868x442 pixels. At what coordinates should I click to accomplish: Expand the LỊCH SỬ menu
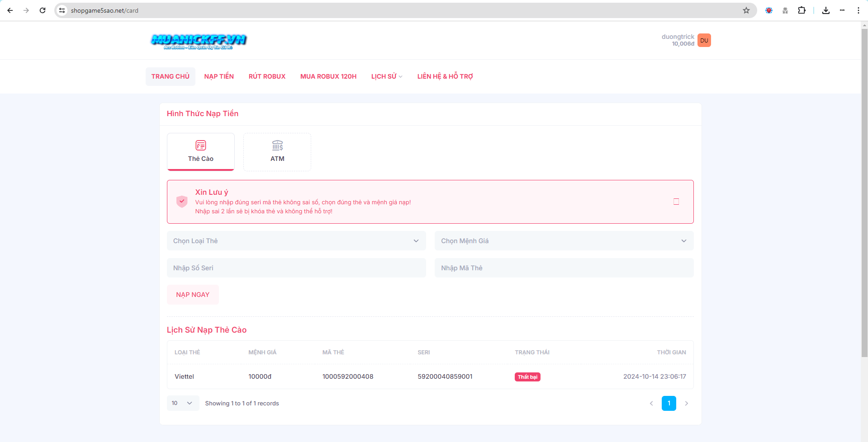(x=386, y=76)
